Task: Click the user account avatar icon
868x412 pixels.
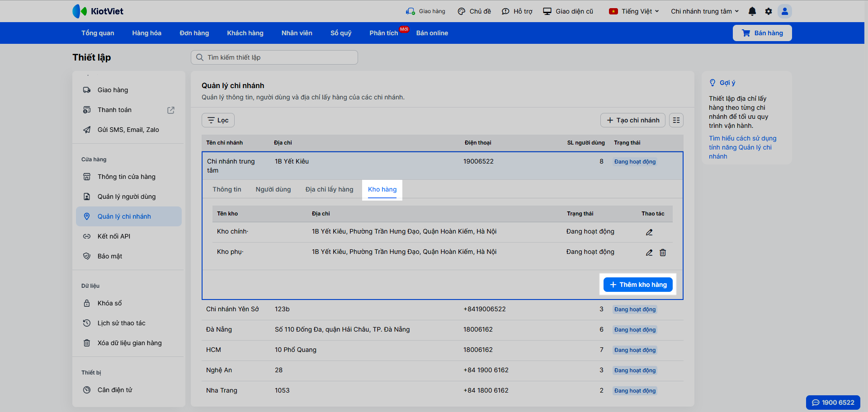Action: pyautogui.click(x=784, y=11)
